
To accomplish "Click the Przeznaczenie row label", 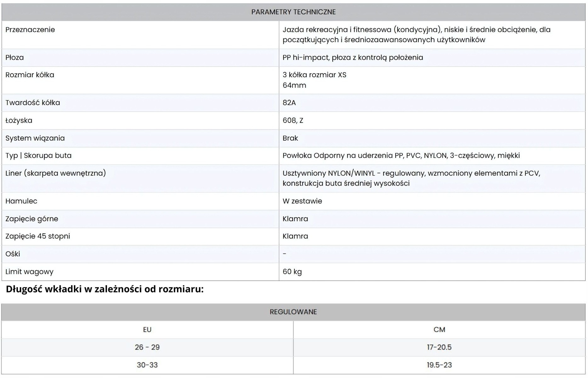I will pyautogui.click(x=30, y=30).
